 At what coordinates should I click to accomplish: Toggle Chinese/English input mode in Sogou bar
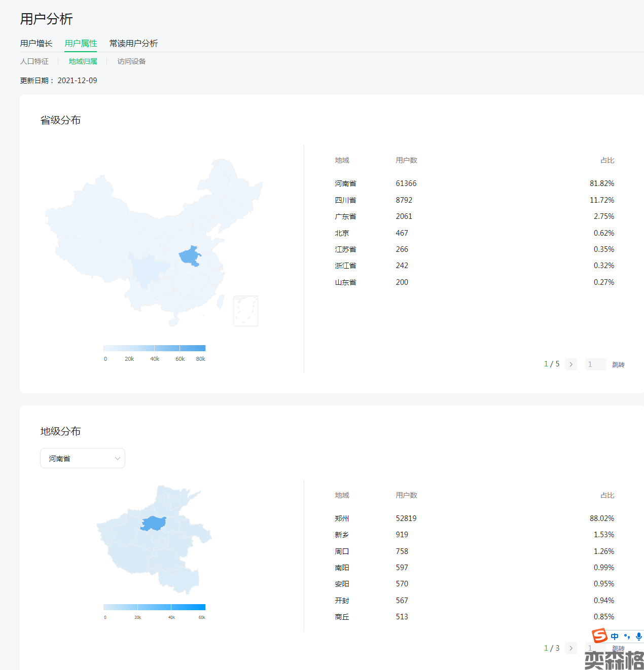tap(615, 637)
